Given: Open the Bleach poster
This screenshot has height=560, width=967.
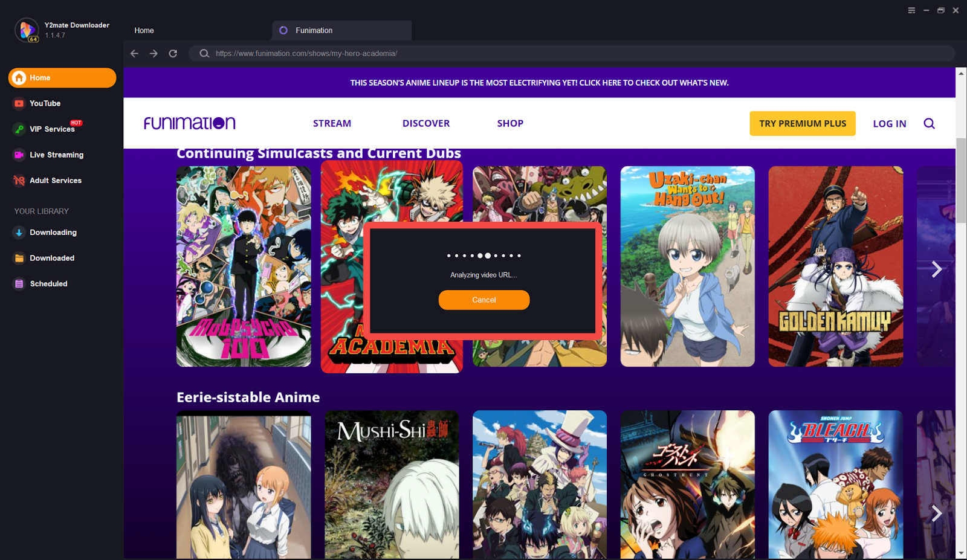Looking at the screenshot, I should [836, 484].
